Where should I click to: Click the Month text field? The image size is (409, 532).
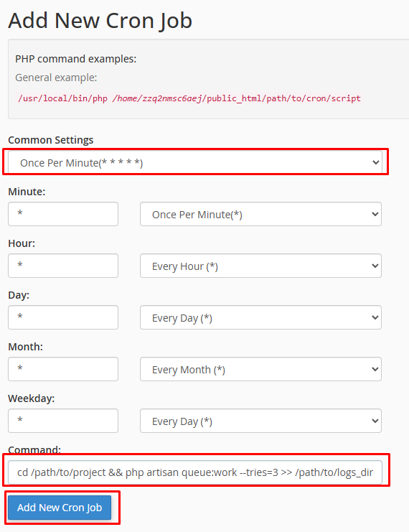[63, 369]
